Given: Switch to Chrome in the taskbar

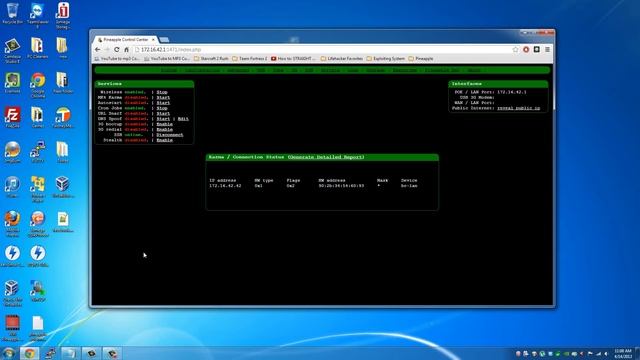Looking at the screenshot, I should [29, 353].
